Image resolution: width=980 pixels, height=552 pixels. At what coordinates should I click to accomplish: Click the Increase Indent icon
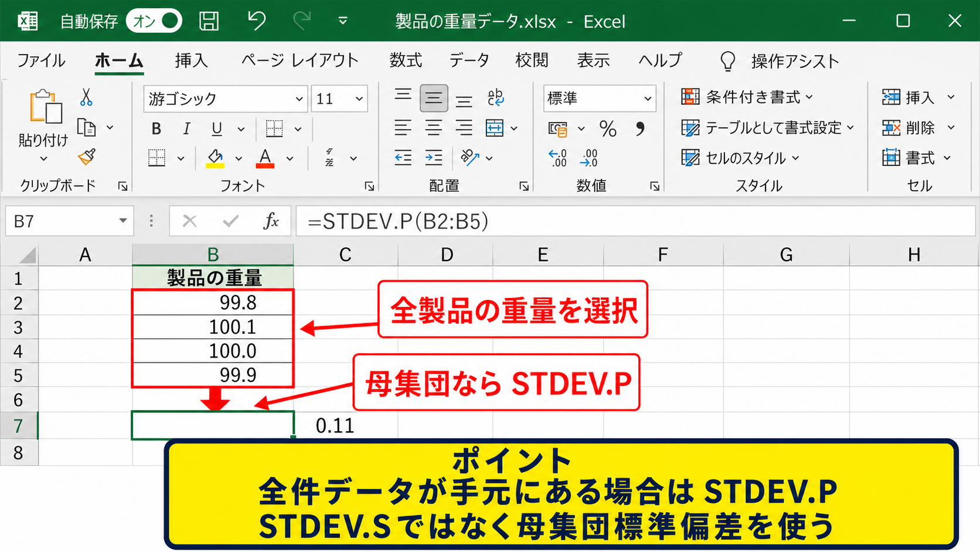[x=434, y=158]
